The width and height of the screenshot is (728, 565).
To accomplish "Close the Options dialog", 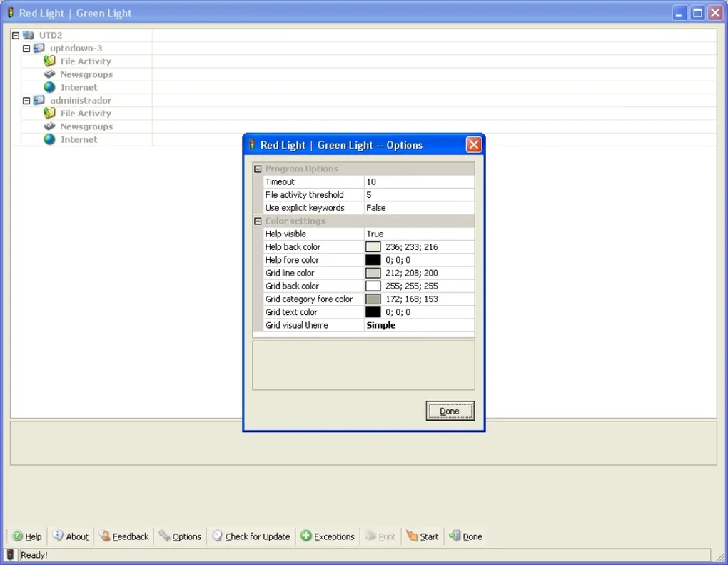I will (474, 144).
